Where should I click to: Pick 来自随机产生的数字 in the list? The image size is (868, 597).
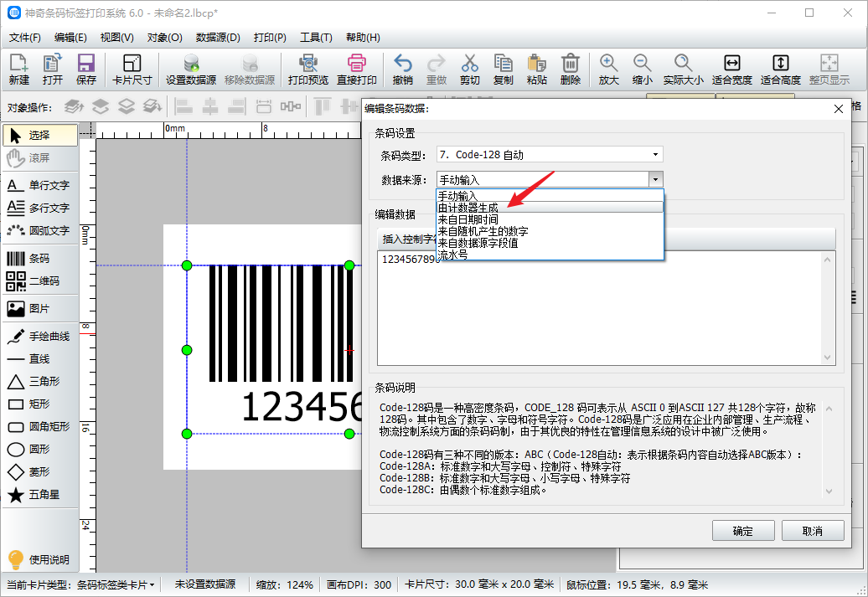click(550, 231)
